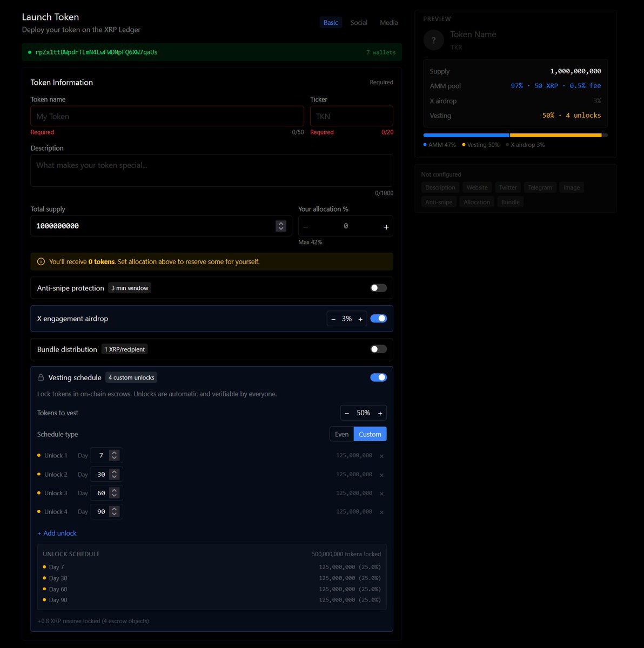Select the Custom schedule type
Viewport: 644px width, 648px height.
click(x=370, y=434)
